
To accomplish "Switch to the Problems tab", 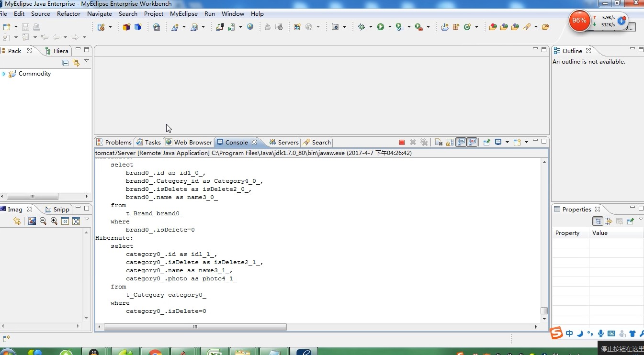I will click(114, 142).
